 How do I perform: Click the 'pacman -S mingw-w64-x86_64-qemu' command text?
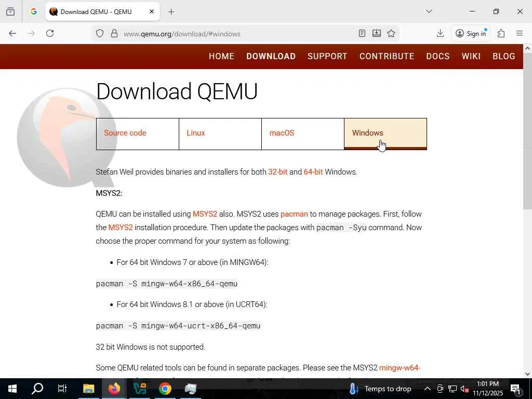tap(167, 284)
